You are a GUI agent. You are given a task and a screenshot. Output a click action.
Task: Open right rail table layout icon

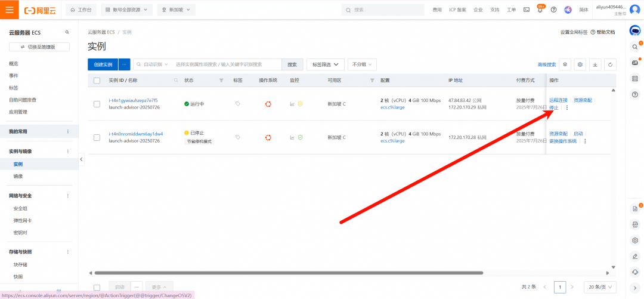pyautogui.click(x=635, y=79)
